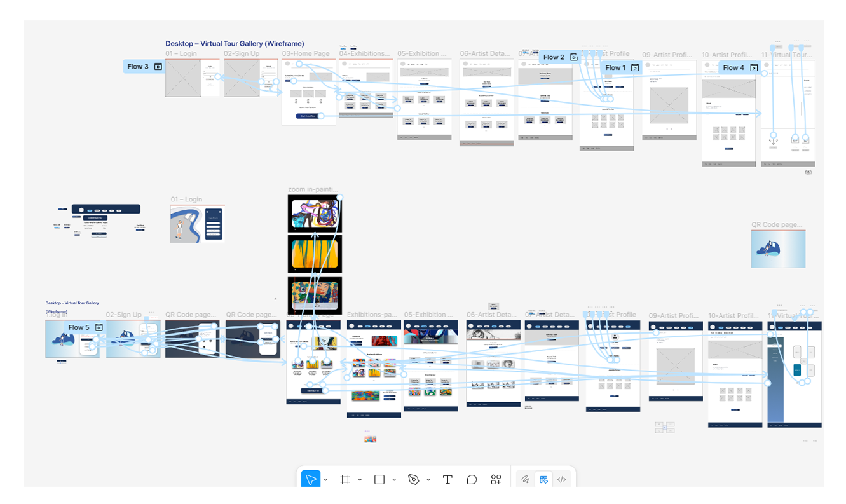This screenshot has height=504, width=846.
Task: Select the colorful '01 – Login' frame thumbnail
Action: point(197,224)
